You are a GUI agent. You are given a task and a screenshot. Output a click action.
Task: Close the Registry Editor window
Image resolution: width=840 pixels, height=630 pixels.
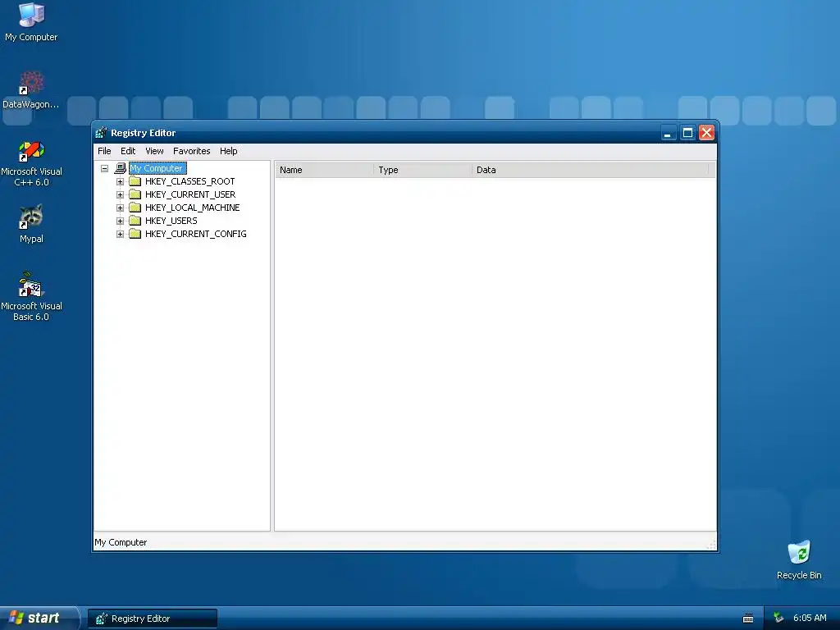(x=706, y=133)
